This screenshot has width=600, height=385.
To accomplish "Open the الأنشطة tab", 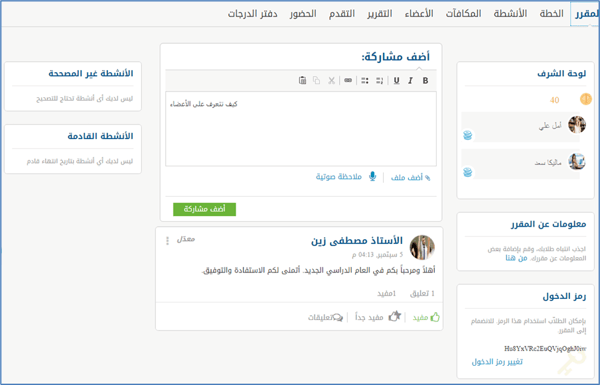I will 510,14.
